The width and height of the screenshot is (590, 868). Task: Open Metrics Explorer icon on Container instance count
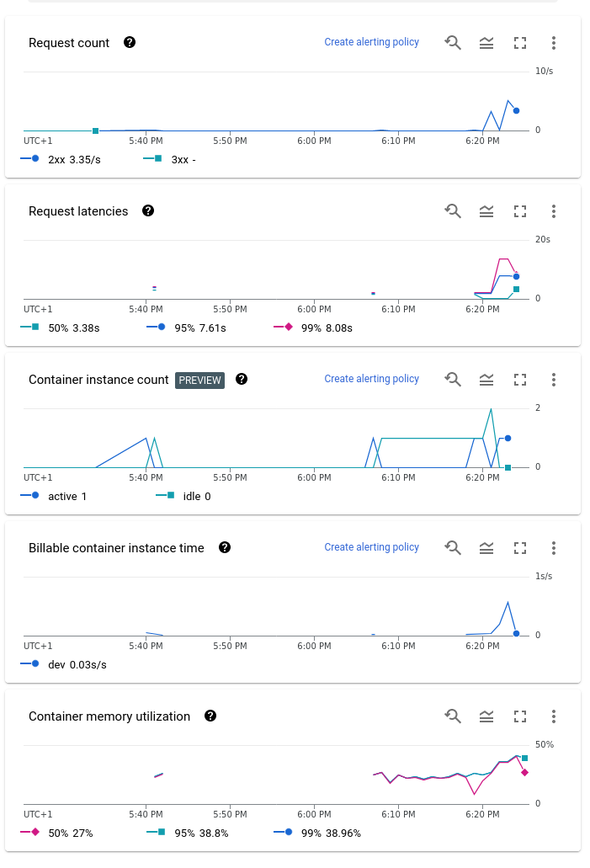click(486, 380)
